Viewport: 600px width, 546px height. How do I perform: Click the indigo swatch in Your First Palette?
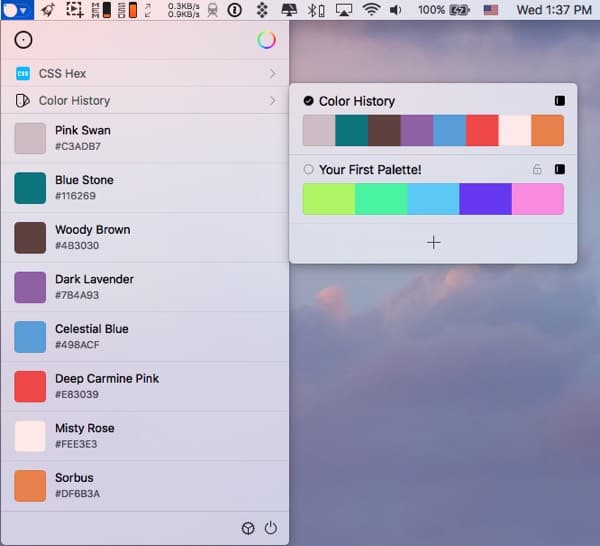pos(486,199)
